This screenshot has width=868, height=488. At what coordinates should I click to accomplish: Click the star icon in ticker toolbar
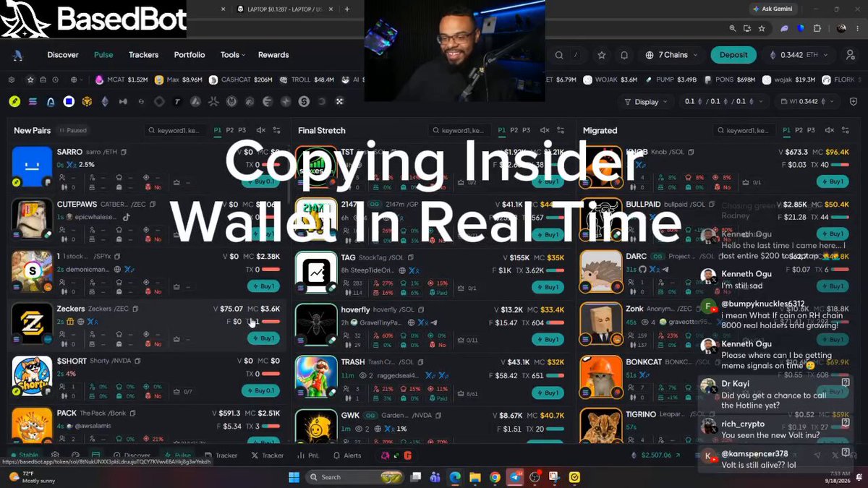point(30,80)
